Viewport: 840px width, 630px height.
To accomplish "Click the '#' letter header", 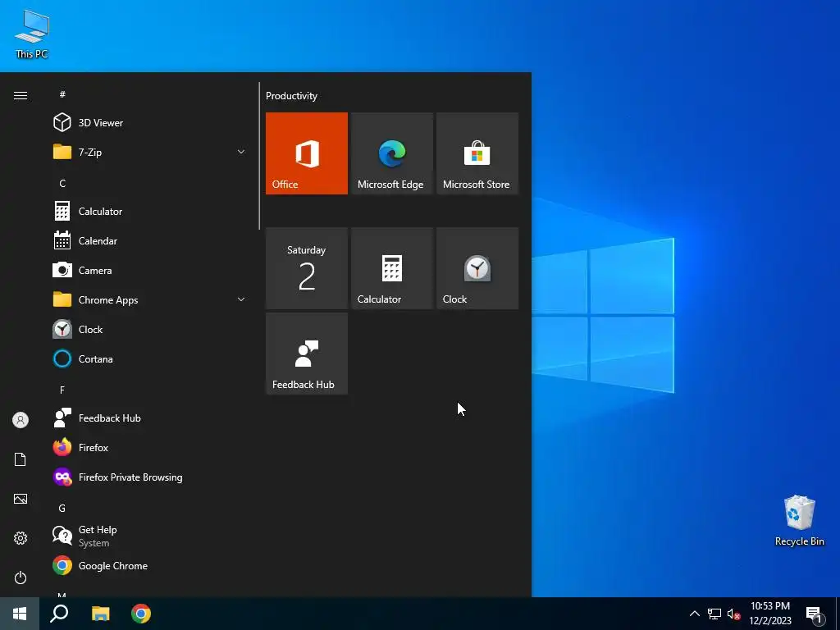I will tap(62, 94).
